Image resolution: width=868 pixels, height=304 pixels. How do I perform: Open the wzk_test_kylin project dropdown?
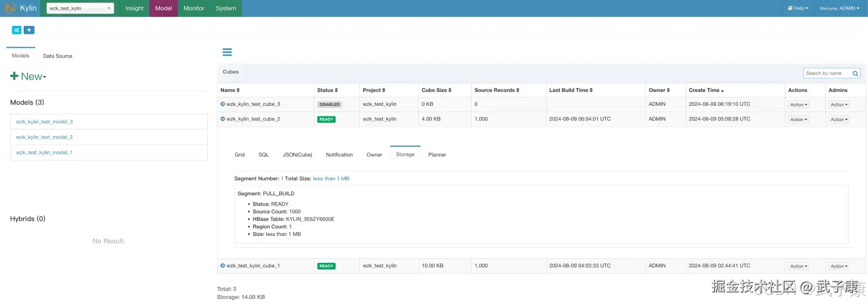point(80,8)
